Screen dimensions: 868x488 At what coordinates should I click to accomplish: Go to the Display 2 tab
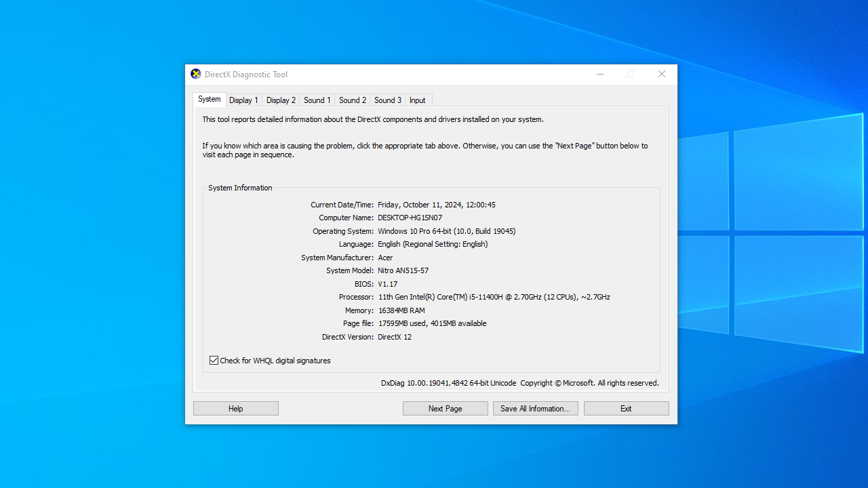[x=281, y=100]
